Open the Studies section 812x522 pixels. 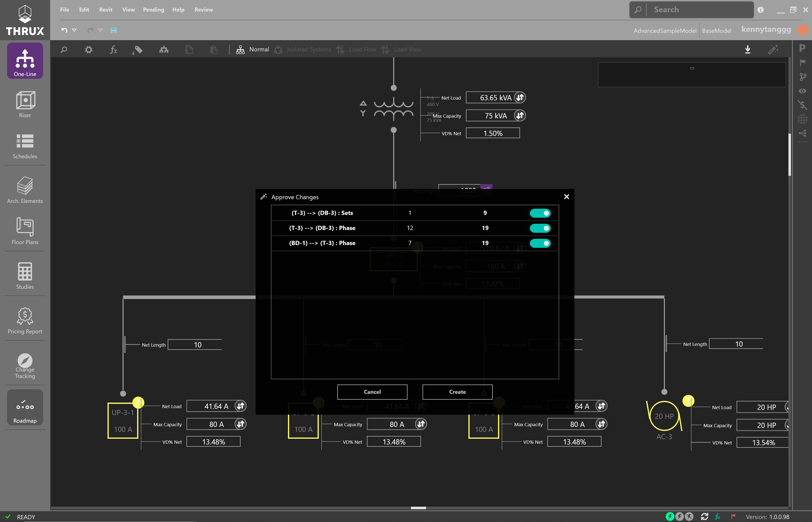[x=25, y=276]
